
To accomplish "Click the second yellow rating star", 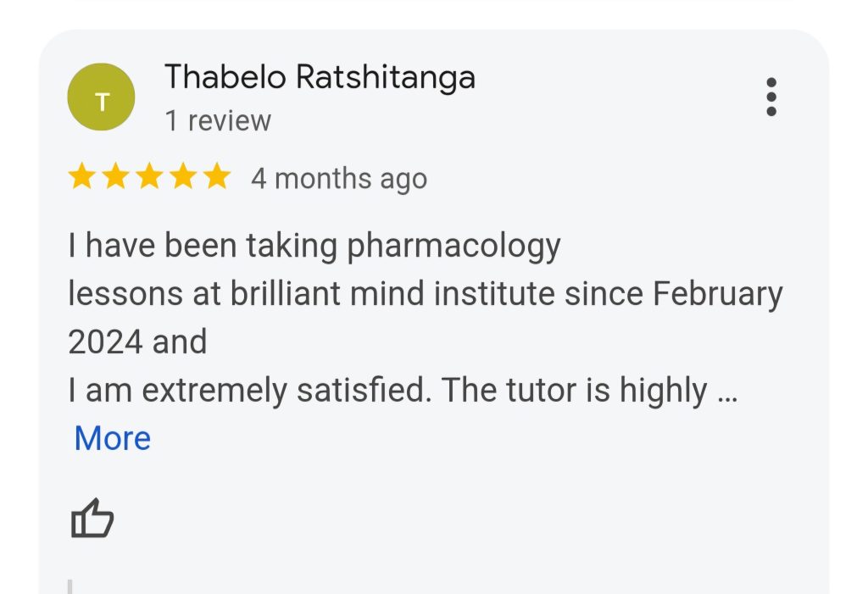I will (115, 177).
